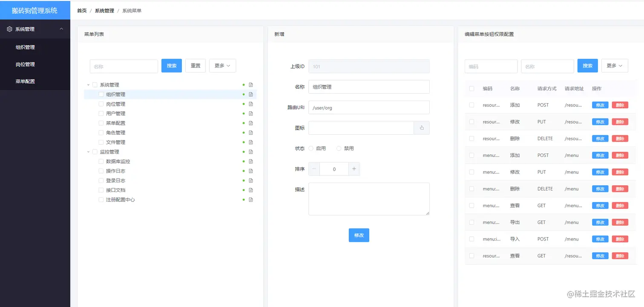Click the gear icon beside sidebar 系统管理
Screen dimensions: 644x307
point(10,29)
